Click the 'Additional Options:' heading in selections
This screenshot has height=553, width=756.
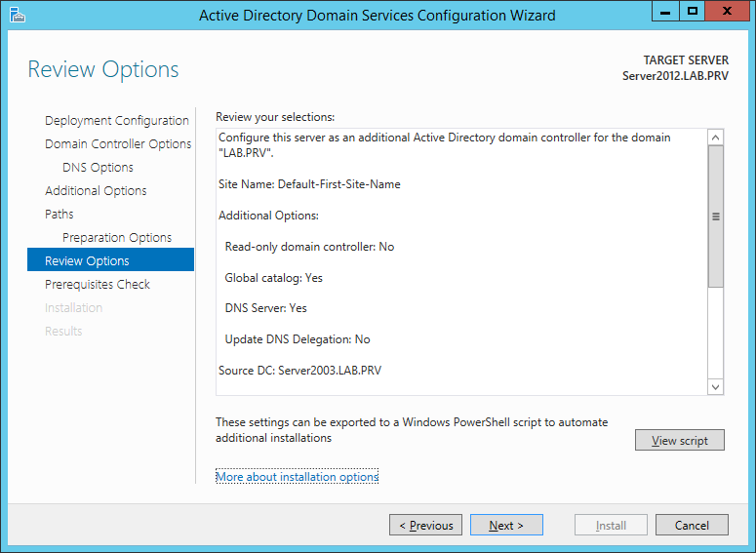pyautogui.click(x=268, y=216)
